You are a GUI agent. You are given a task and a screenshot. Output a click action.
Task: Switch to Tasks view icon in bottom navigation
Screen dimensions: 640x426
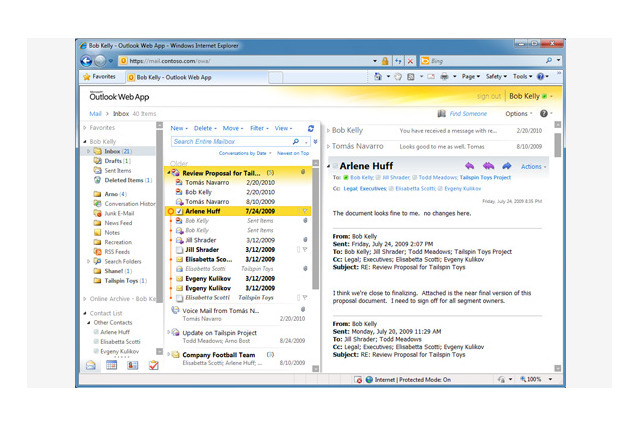click(x=153, y=365)
